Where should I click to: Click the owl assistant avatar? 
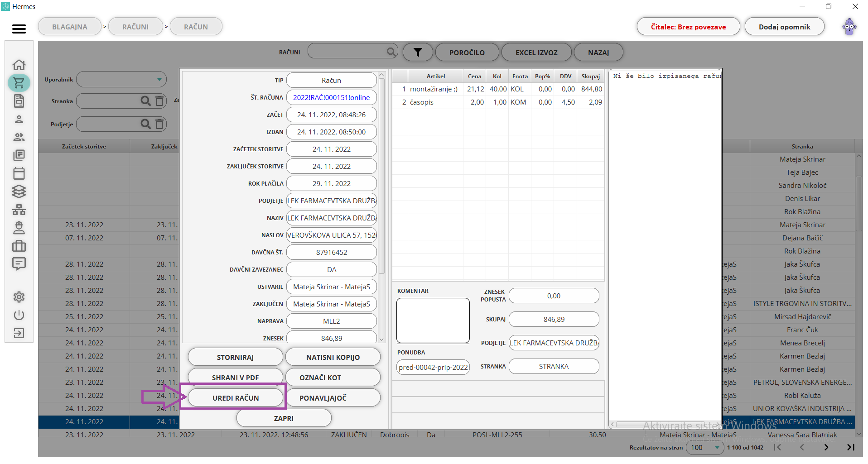[x=849, y=27]
